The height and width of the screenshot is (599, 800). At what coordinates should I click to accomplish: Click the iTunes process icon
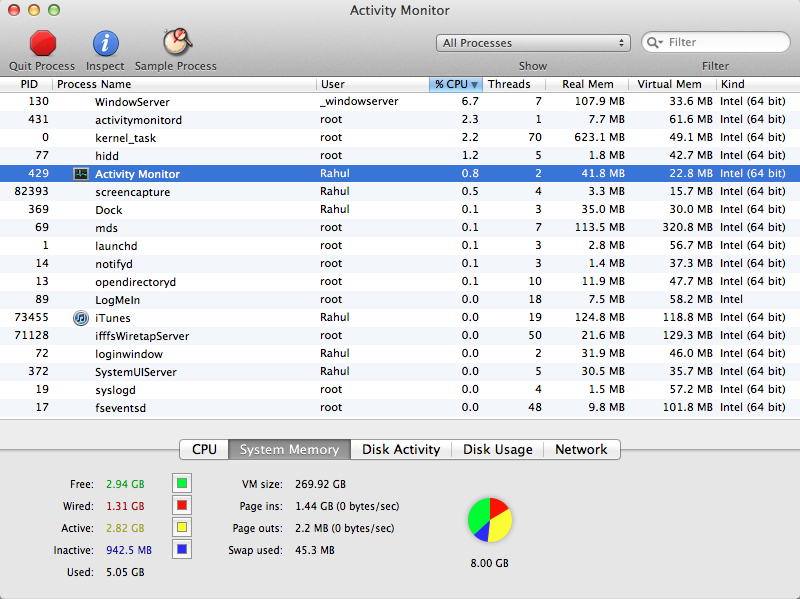click(81, 318)
